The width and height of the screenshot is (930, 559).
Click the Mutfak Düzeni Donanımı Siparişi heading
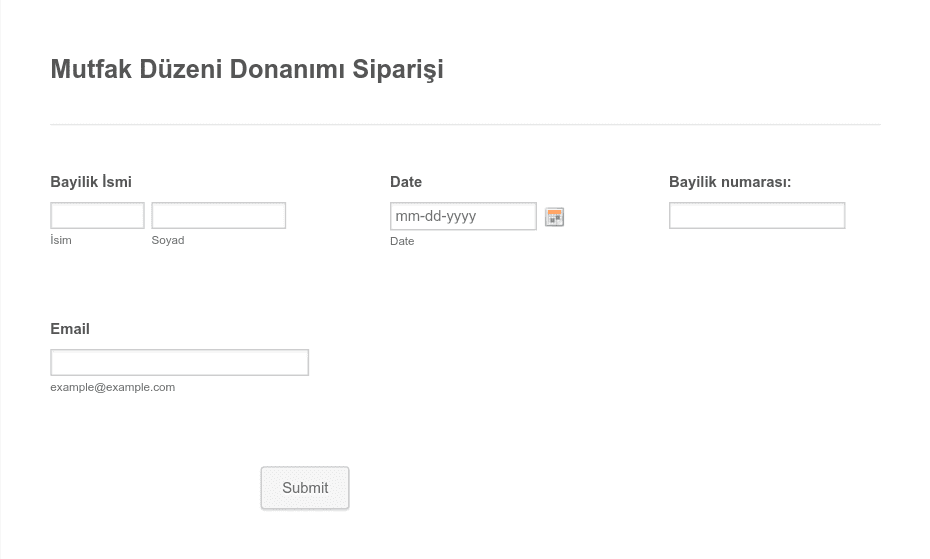pos(247,69)
